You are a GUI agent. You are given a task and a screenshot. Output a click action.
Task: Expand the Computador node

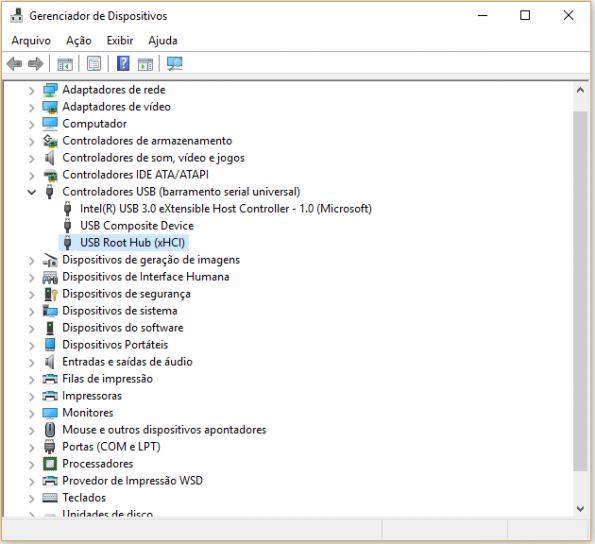tap(31, 124)
